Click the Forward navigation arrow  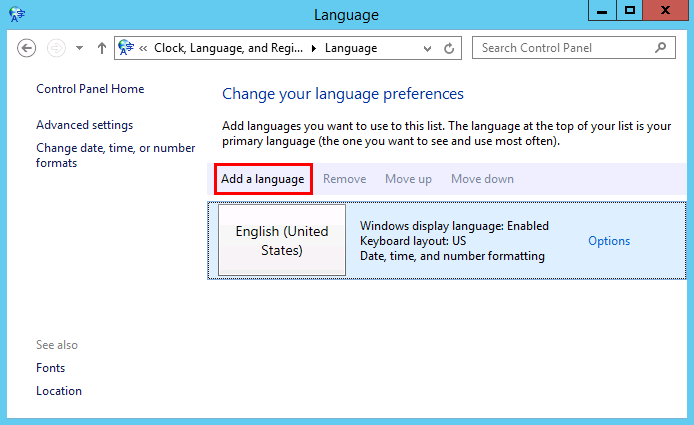[x=56, y=48]
